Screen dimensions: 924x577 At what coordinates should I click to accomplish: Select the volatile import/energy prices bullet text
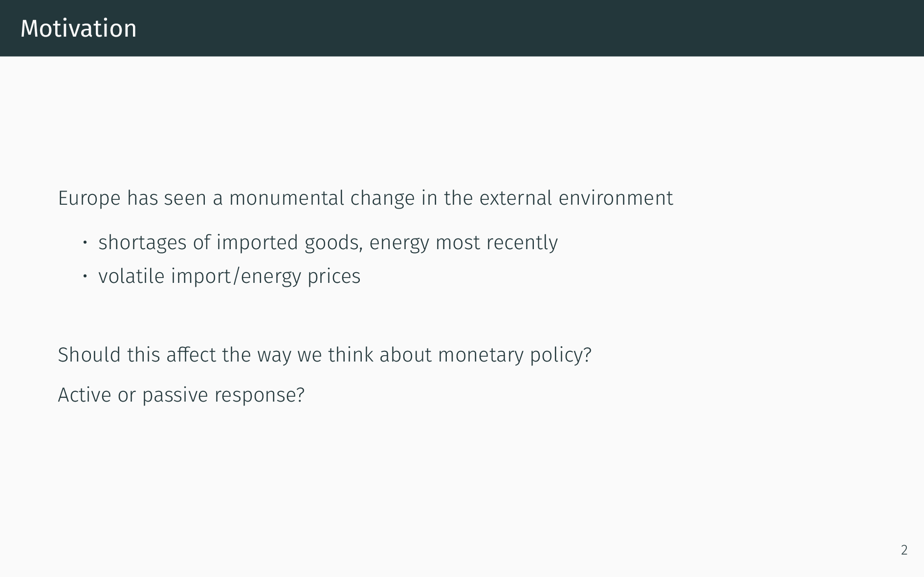tap(229, 277)
